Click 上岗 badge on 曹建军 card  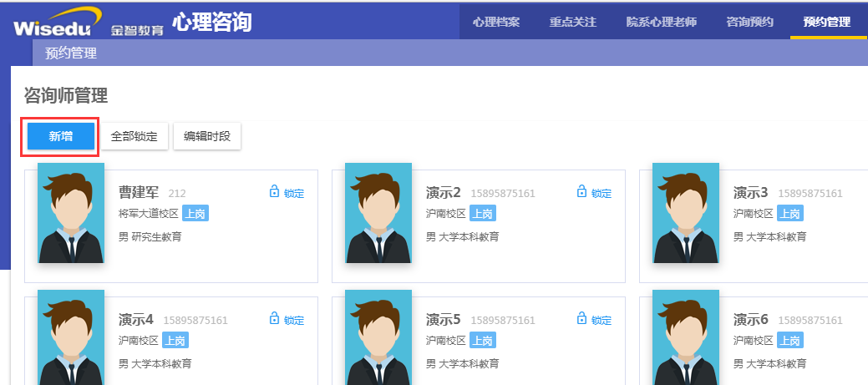click(x=195, y=214)
